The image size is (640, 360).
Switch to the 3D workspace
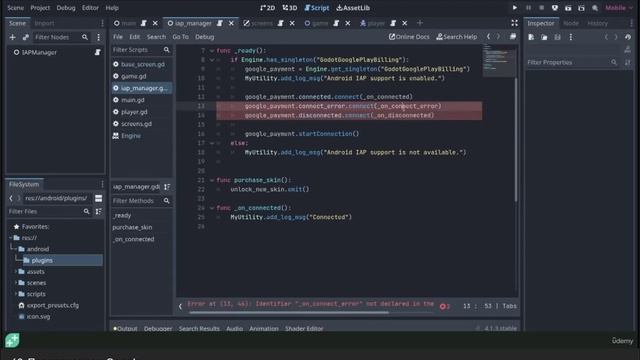point(290,8)
